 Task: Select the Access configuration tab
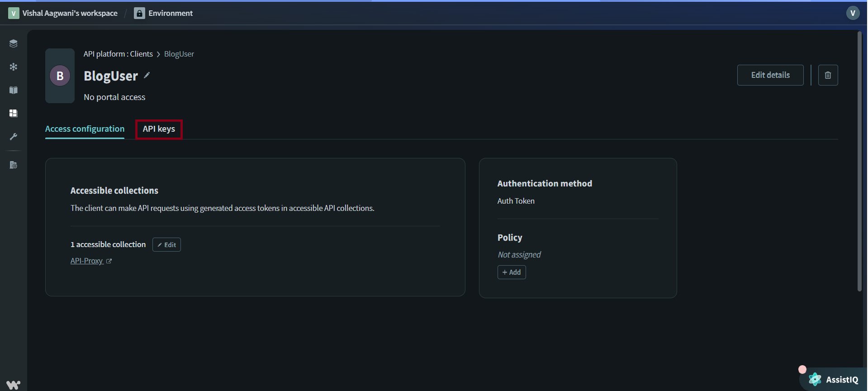85,129
